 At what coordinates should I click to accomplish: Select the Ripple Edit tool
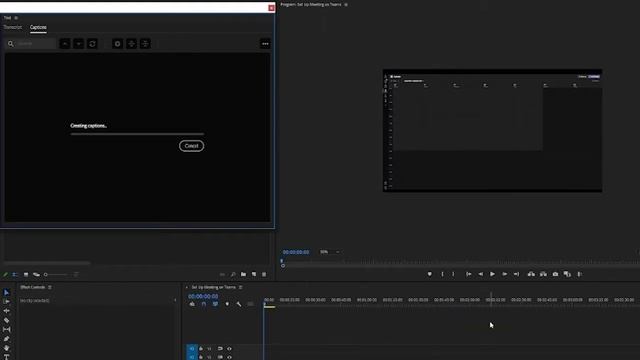click(7, 311)
